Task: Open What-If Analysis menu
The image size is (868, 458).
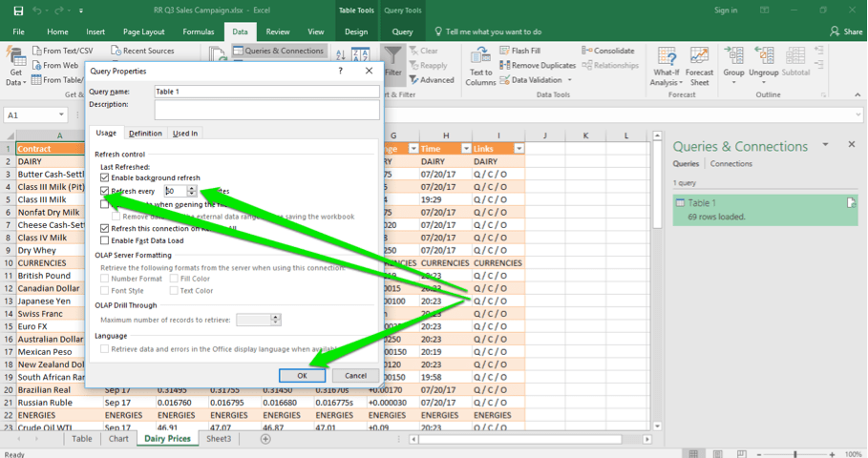Action: pos(666,67)
